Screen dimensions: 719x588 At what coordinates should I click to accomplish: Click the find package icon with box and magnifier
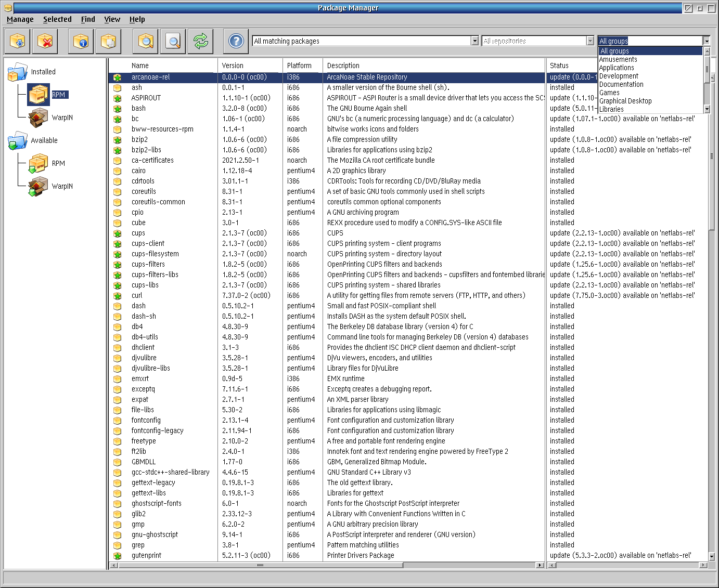pos(146,41)
